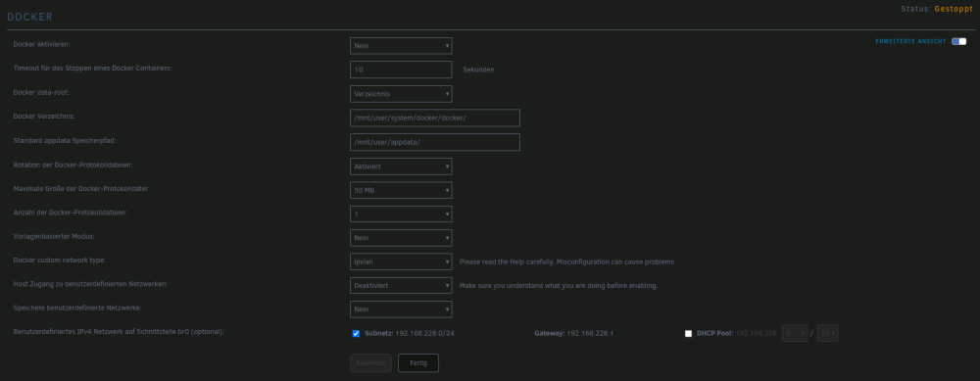Uncheck the Subnetz checkbox

(x=357, y=334)
